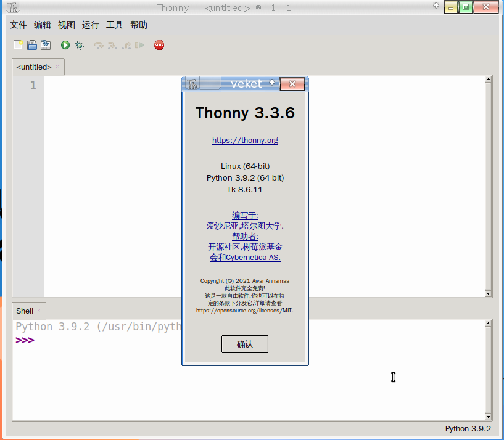Viewport: 504px width, 440px height.
Task: Click Shell scrollbar up arrow
Action: point(488,324)
